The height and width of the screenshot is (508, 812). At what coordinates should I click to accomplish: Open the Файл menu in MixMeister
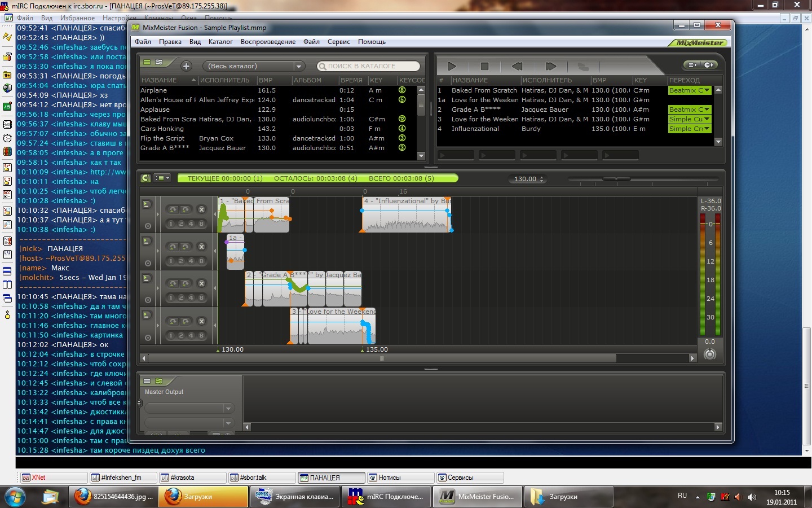tap(143, 42)
